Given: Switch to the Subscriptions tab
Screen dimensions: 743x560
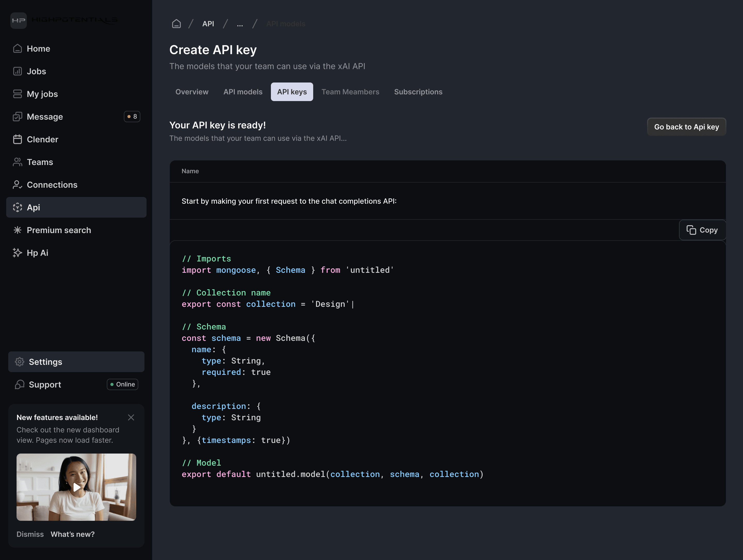Looking at the screenshot, I should pos(418,92).
